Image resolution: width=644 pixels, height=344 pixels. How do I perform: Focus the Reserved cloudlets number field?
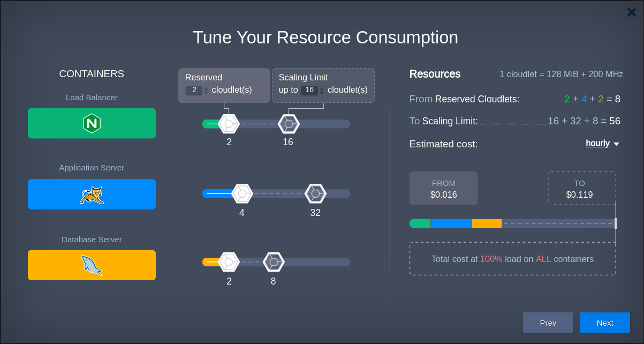point(194,91)
